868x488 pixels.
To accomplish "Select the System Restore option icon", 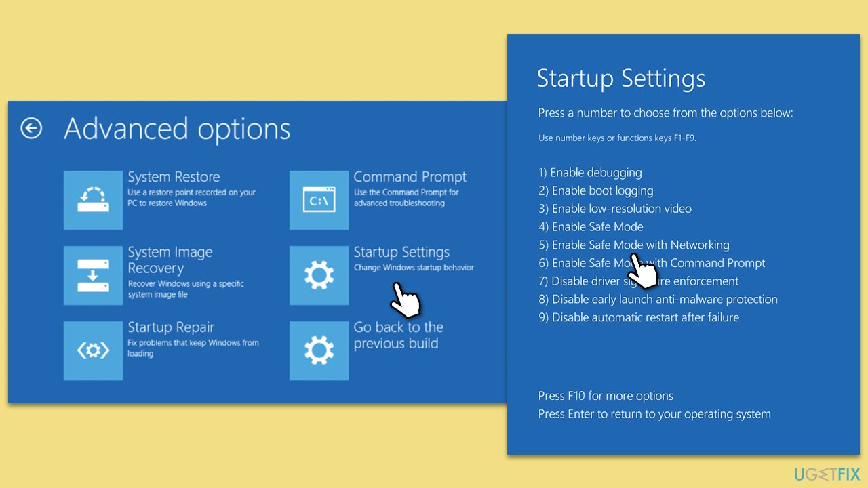I will tap(93, 200).
